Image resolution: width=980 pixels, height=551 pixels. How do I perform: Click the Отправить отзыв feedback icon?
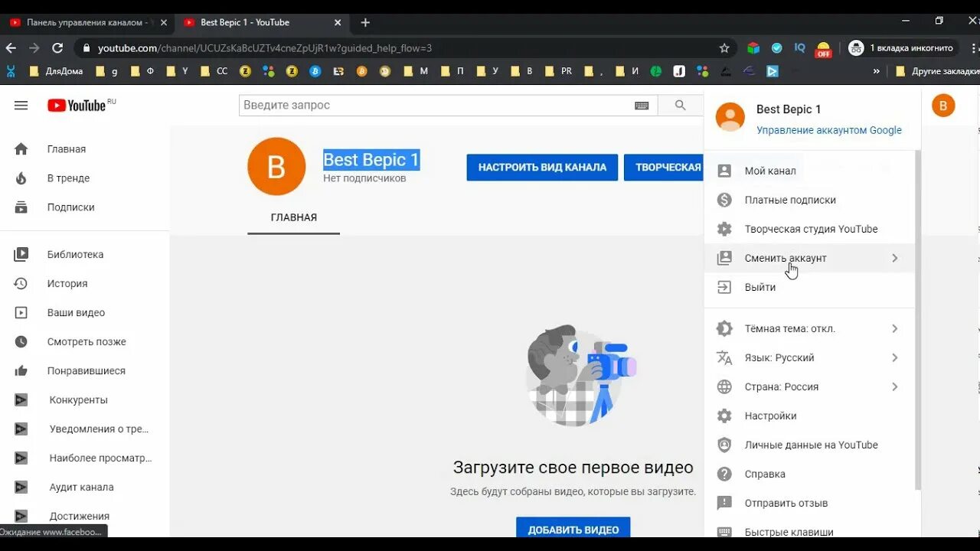tap(724, 503)
